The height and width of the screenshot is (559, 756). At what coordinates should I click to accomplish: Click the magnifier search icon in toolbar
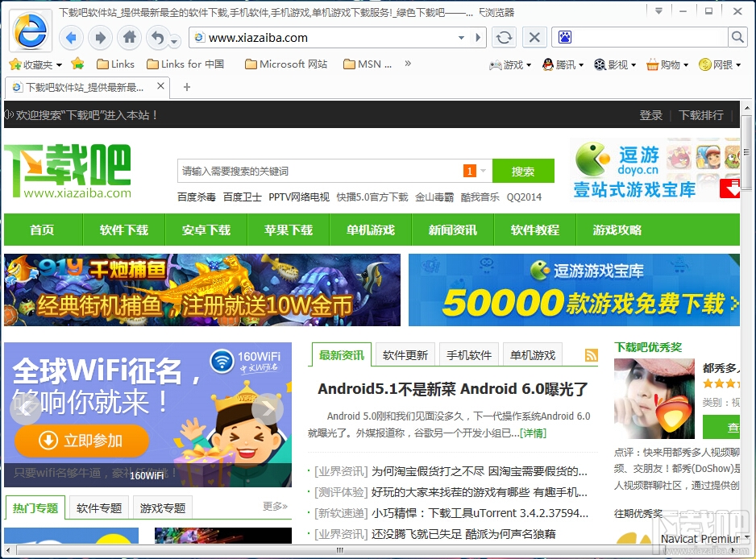point(737,37)
